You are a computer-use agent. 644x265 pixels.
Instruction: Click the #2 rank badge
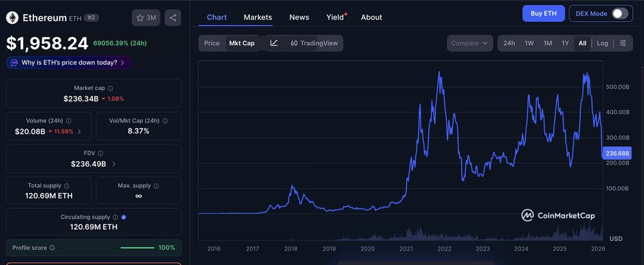click(x=91, y=17)
